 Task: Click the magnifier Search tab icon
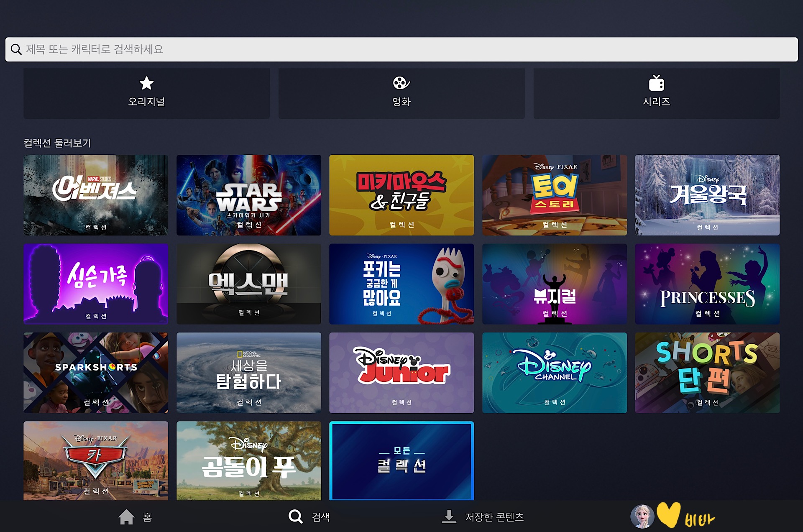296,517
